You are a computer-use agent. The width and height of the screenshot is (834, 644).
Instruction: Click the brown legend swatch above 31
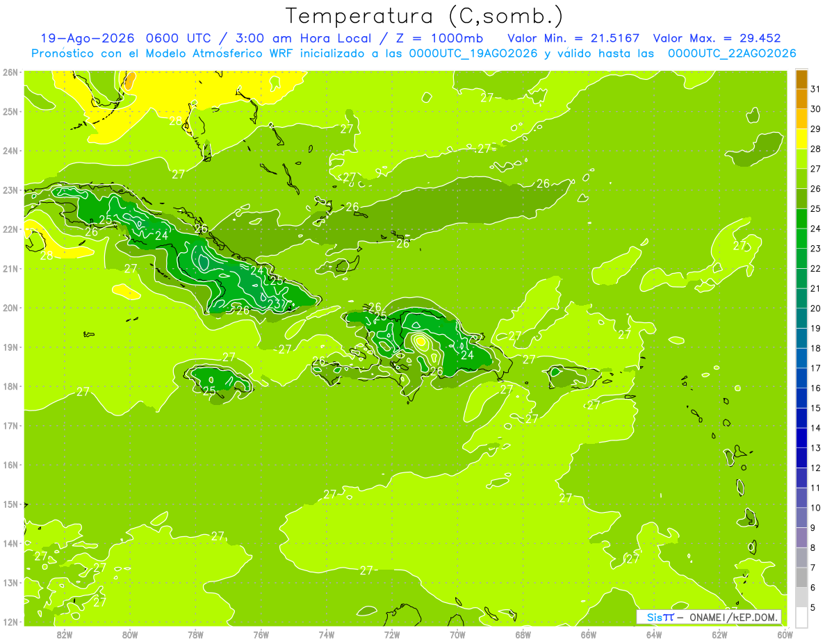coord(801,79)
